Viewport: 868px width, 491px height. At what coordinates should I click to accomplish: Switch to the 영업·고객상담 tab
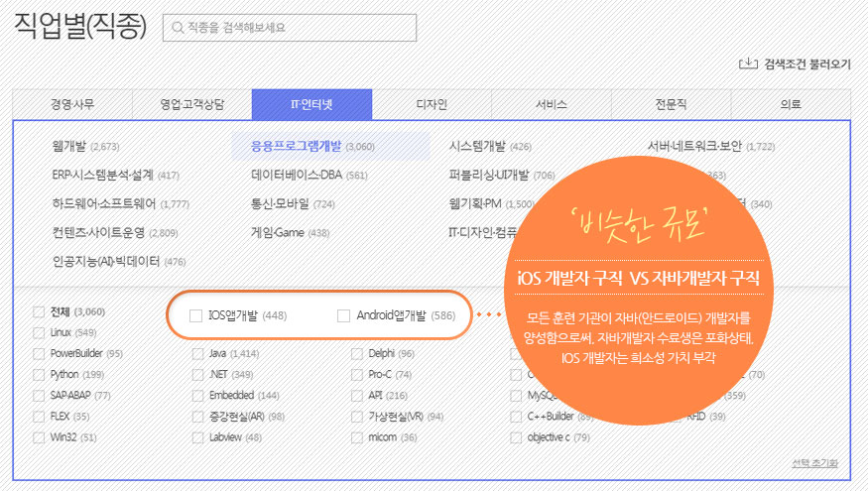tap(192, 104)
